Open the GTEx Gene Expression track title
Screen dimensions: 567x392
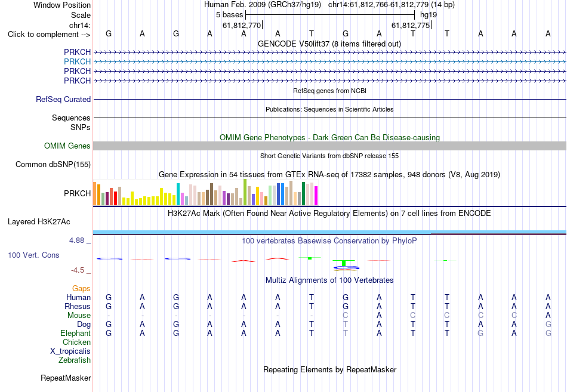click(329, 175)
